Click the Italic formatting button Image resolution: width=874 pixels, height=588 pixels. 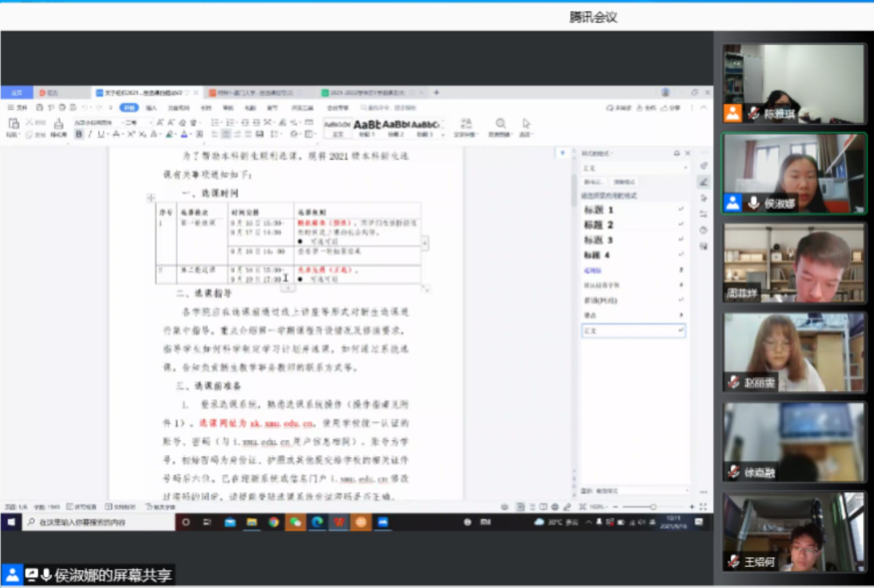pyautogui.click(x=90, y=134)
